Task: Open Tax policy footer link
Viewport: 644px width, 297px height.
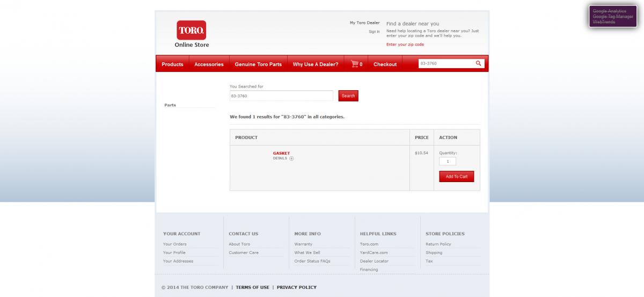Action: [x=429, y=261]
